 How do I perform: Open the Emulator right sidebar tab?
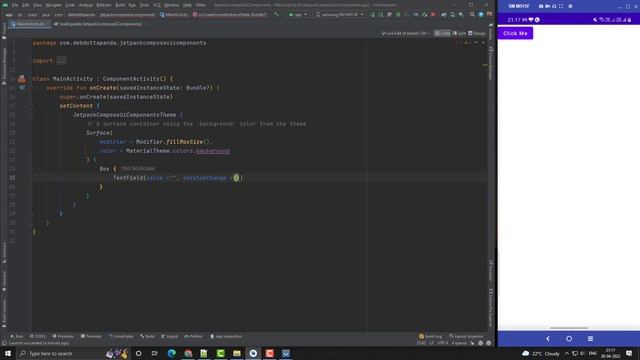(x=491, y=270)
